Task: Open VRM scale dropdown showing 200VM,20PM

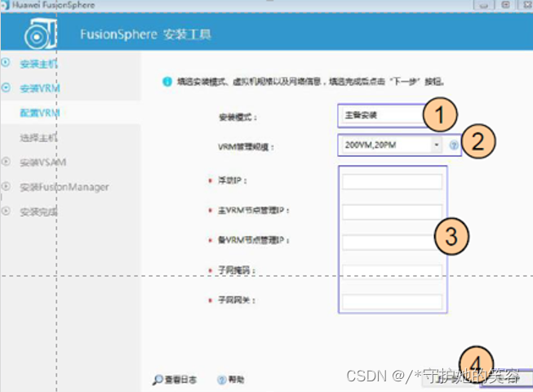Action: 391,145
